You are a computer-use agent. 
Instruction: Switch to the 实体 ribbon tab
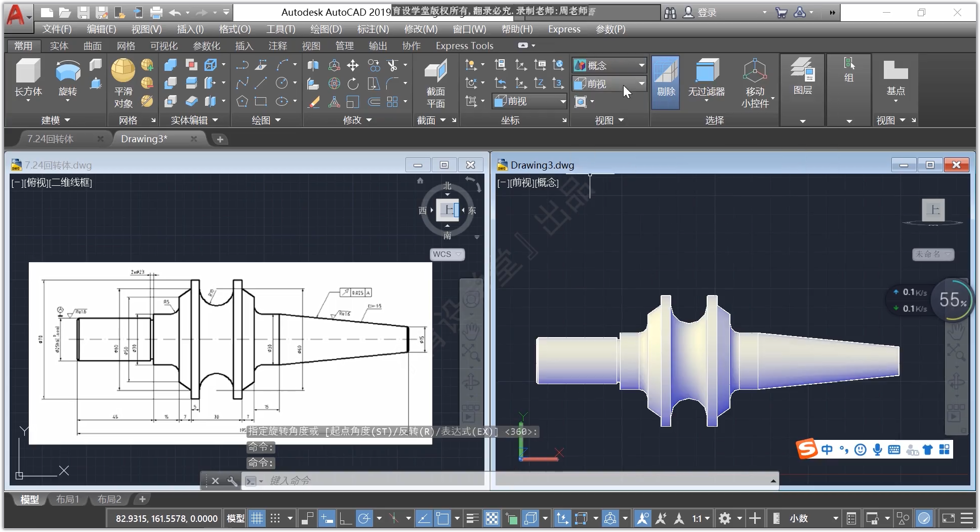tap(59, 46)
